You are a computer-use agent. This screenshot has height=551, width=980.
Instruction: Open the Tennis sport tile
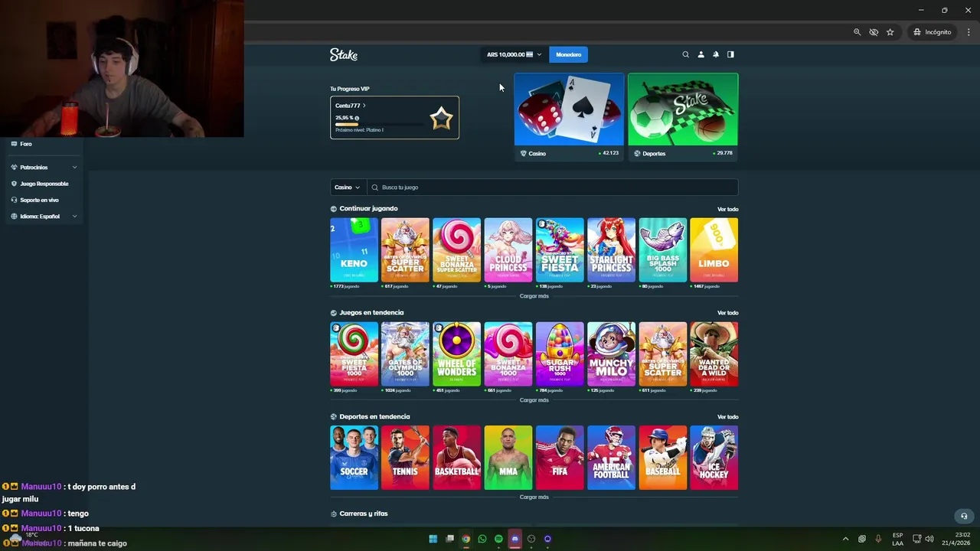tap(405, 458)
